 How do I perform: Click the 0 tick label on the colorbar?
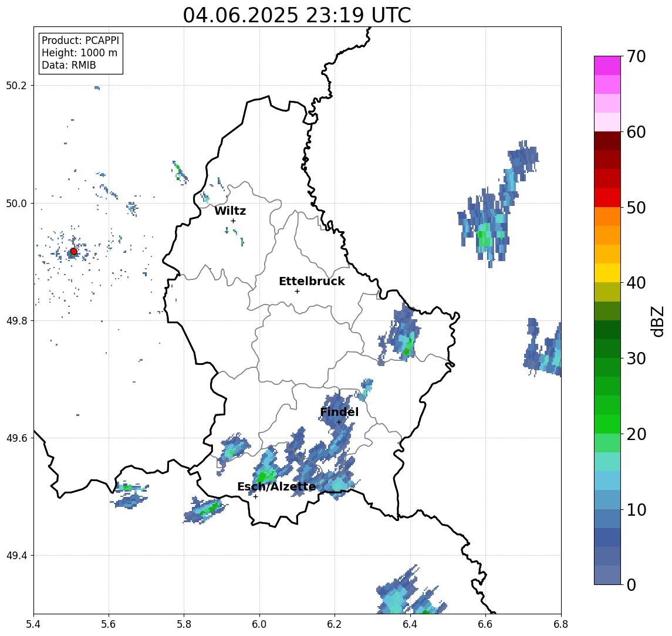tap(632, 584)
